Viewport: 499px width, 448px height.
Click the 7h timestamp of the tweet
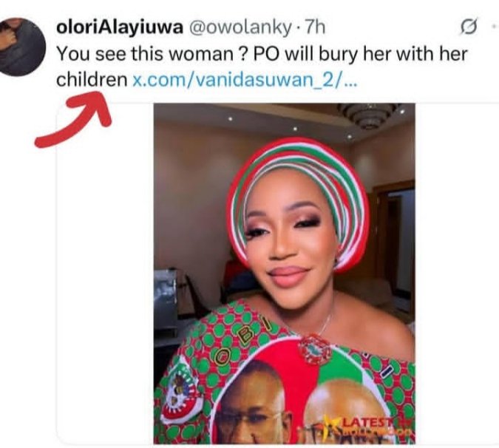(316, 28)
